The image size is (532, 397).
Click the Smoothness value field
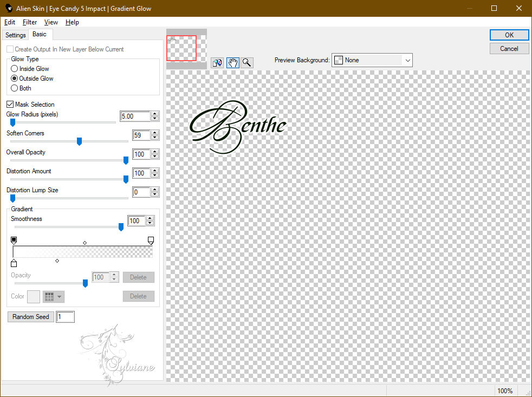(137, 220)
